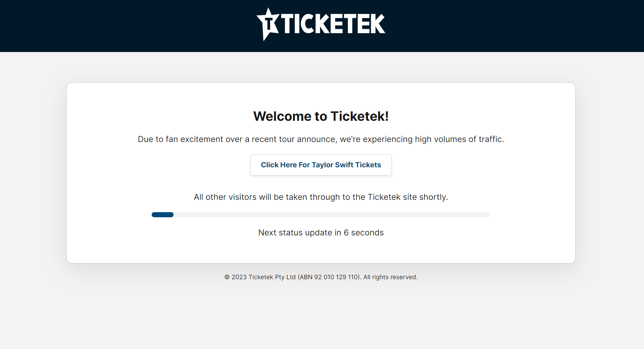
Task: Click the unfilled grey progress bar track
Action: 332,215
